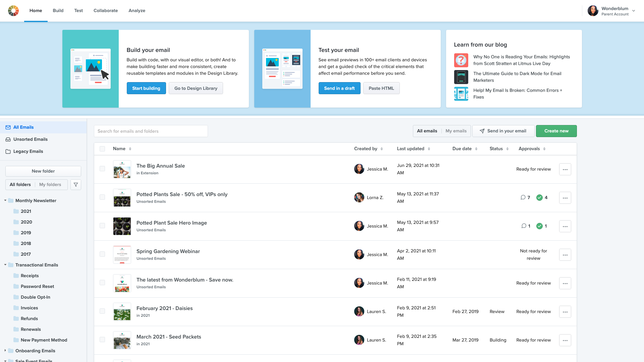This screenshot has height=362, width=644.
Task: Click the Dark Mode guide blog icon
Action: point(461,77)
